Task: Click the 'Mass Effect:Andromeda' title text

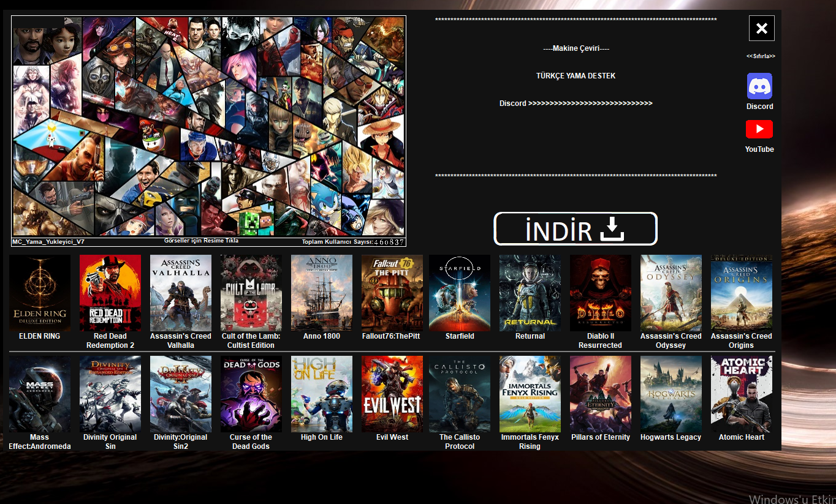Action: [40, 442]
